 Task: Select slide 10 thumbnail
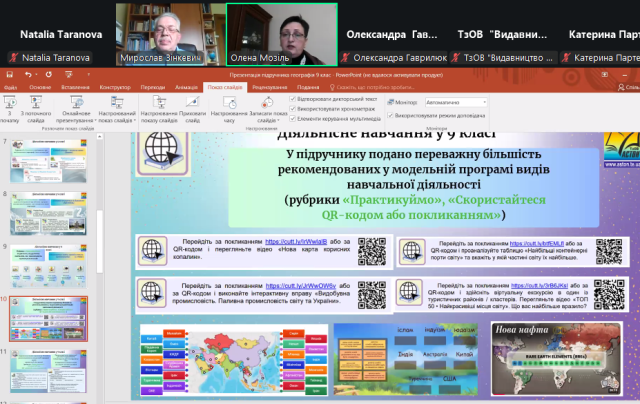48,319
